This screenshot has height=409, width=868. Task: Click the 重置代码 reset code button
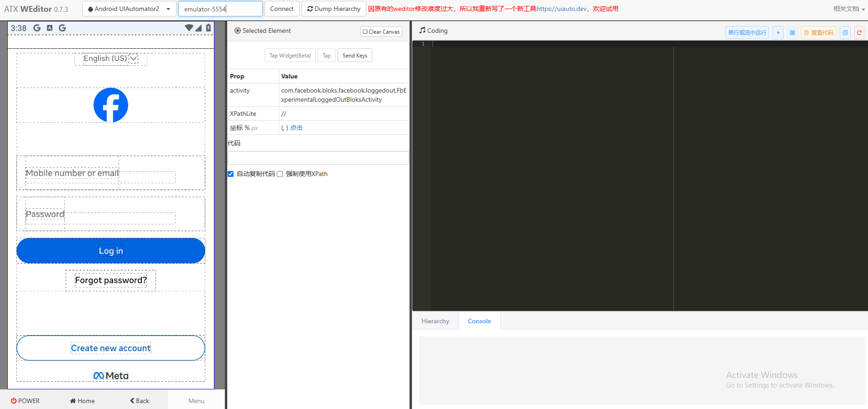click(818, 32)
